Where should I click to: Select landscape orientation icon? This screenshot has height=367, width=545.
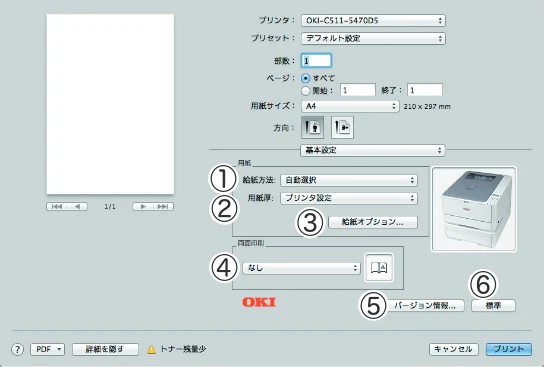(342, 127)
